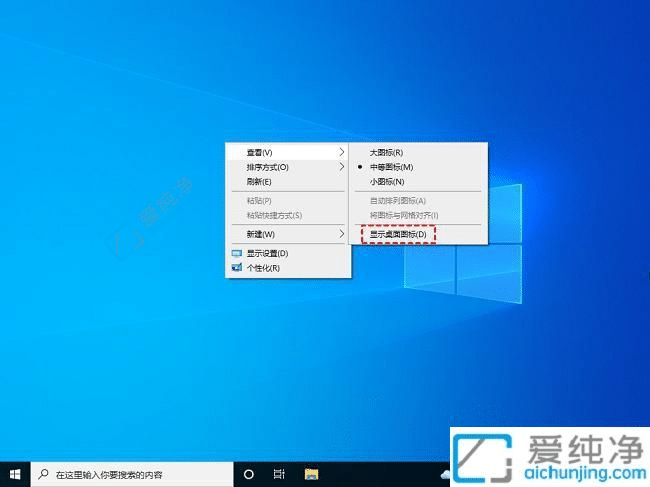Image resolution: width=650 pixels, height=487 pixels.
Task: Choose 粘贴快捷方式(S) paste shortcut
Action: point(288,215)
